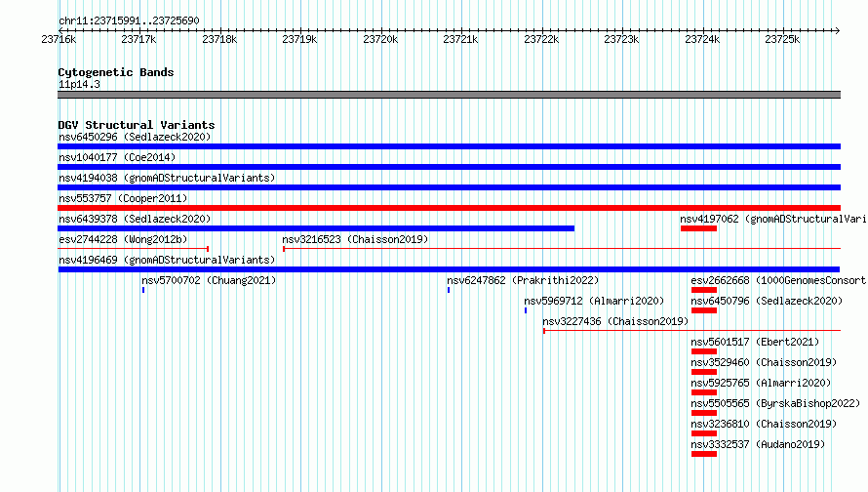
Task: Open nsv4194038 (gnomADStructuralVariants) label
Action: pyautogui.click(x=167, y=178)
